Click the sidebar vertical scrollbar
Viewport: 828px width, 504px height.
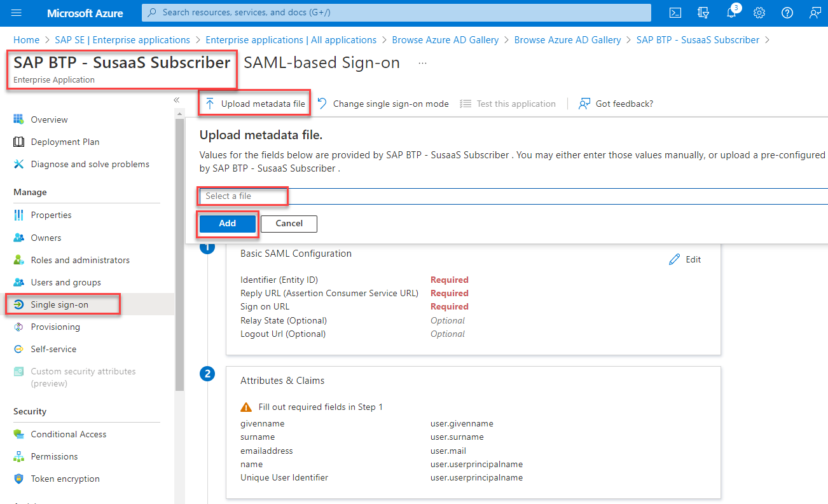pyautogui.click(x=179, y=254)
